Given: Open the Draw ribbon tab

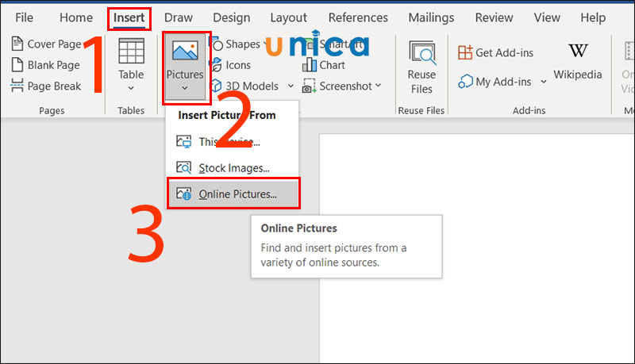Looking at the screenshot, I should (178, 17).
